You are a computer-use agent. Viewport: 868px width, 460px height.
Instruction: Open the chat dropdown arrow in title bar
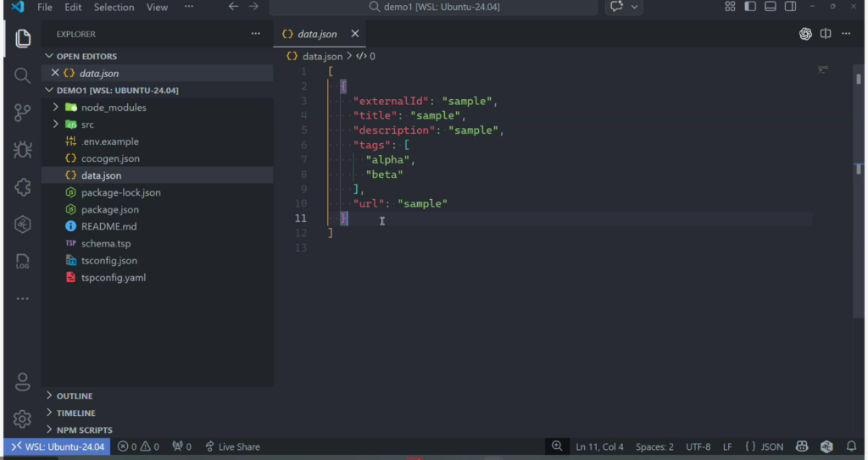click(x=636, y=7)
